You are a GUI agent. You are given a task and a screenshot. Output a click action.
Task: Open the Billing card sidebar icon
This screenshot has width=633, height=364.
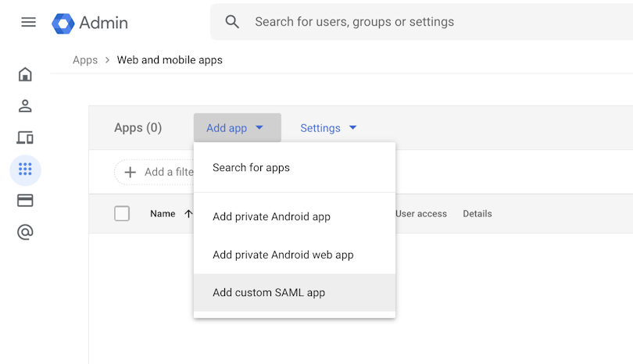coord(25,201)
